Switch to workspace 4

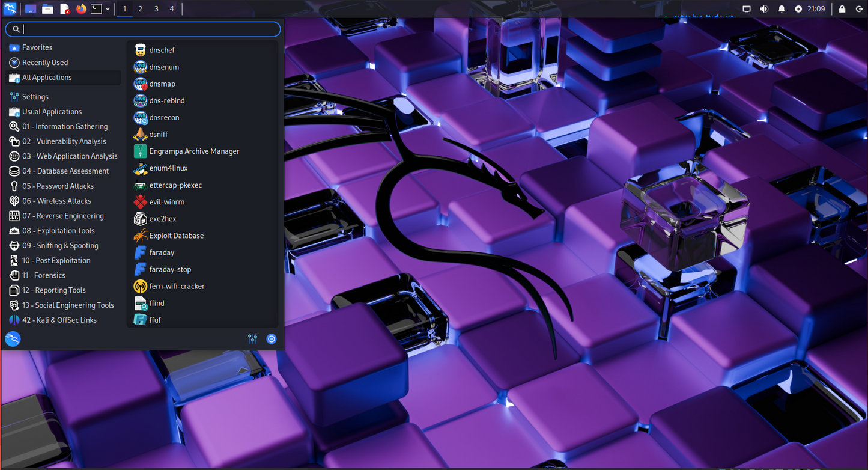tap(172, 9)
